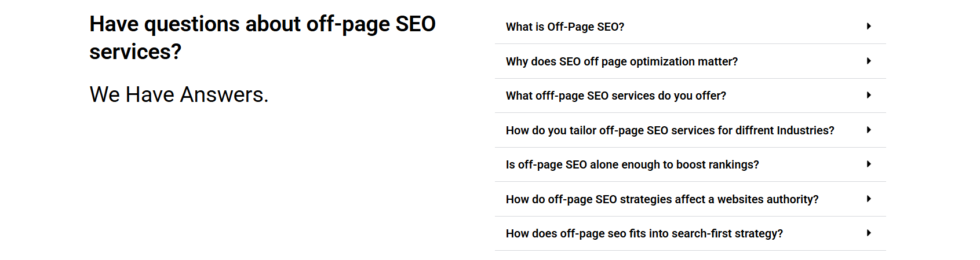
Task: Expand 'Why does SEO off page optimization matter?'
Action: pos(621,61)
